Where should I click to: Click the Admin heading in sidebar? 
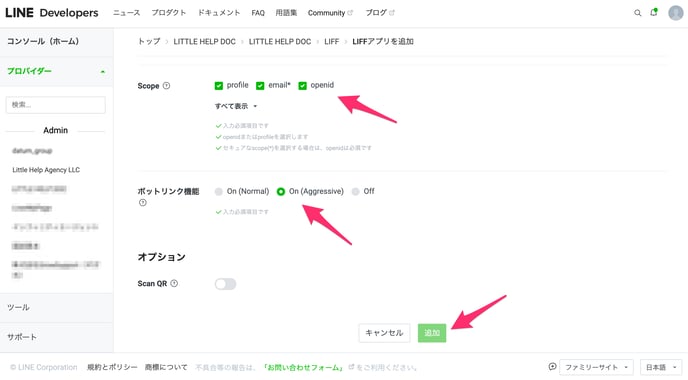[x=55, y=130]
